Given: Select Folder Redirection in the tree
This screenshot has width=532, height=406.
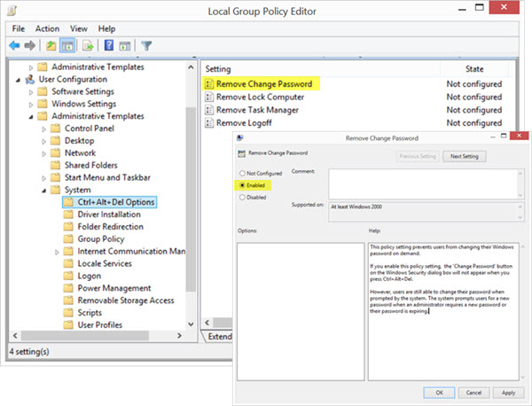Looking at the screenshot, I should pos(110,227).
